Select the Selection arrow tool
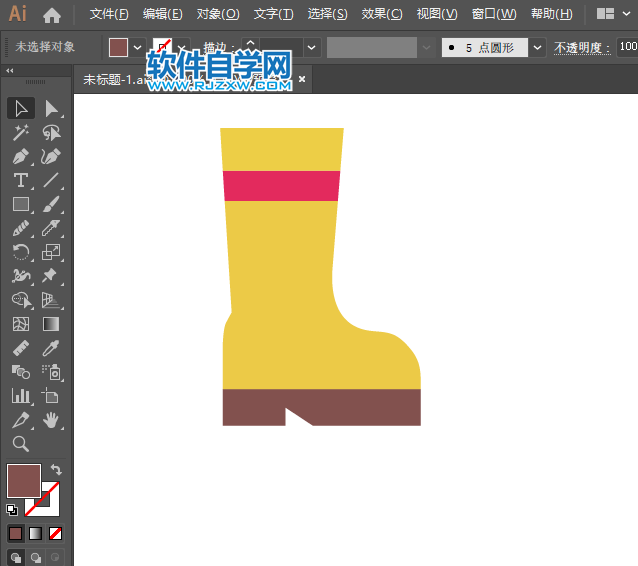 click(x=21, y=108)
